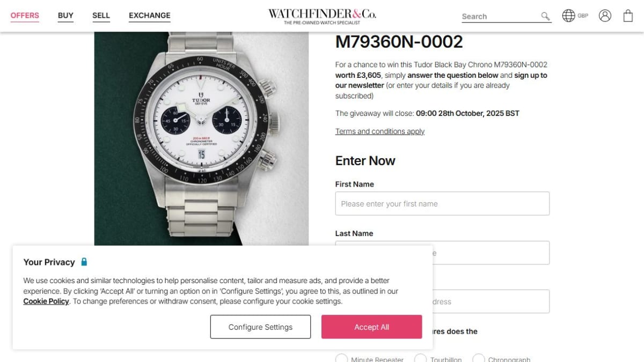This screenshot has width=644, height=362.
Task: Open the globe region selector icon
Action: (568, 16)
